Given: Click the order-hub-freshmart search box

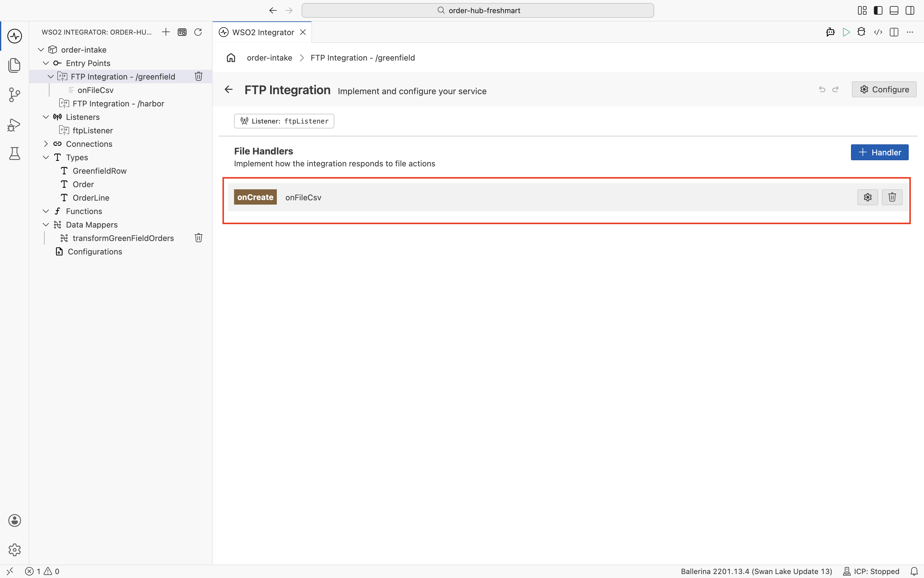Looking at the screenshot, I should point(478,10).
